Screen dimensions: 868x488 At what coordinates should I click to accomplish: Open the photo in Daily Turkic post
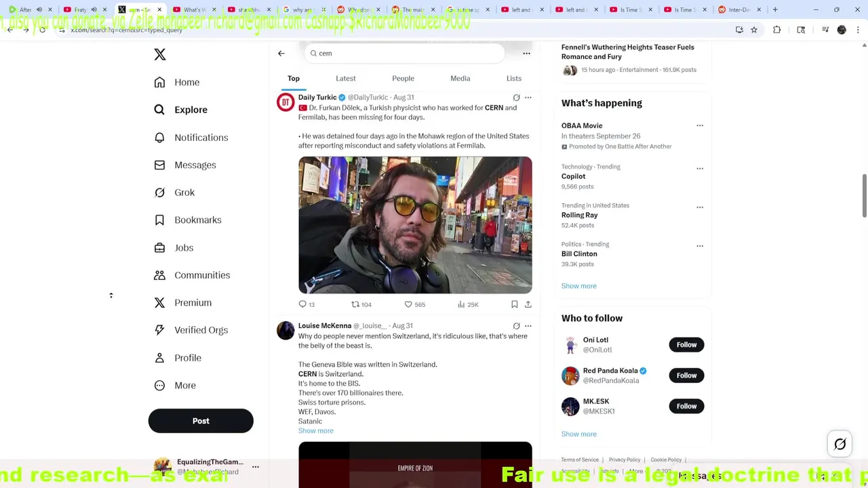point(415,225)
